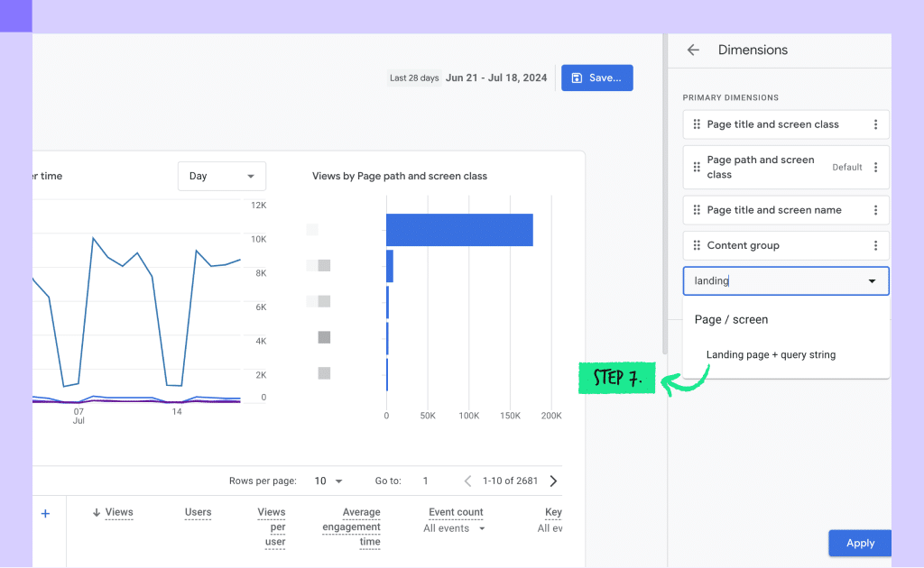Click the Save... button
This screenshot has width=924, height=568.
pyautogui.click(x=597, y=78)
